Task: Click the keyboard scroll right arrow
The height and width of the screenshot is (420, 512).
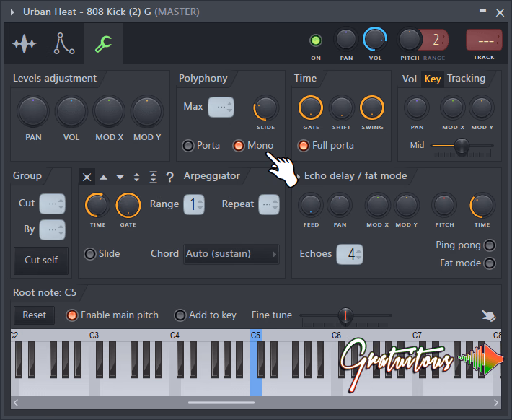Action: tap(496, 403)
